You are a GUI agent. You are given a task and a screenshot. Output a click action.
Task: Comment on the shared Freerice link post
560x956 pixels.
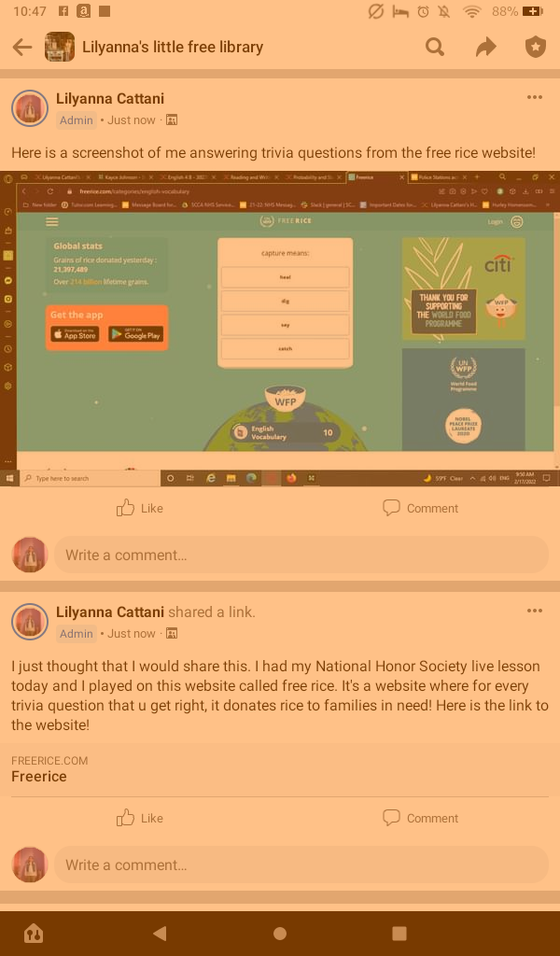(420, 818)
